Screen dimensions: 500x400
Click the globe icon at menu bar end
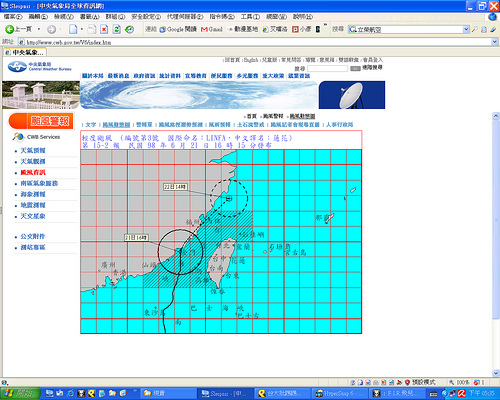click(x=493, y=17)
